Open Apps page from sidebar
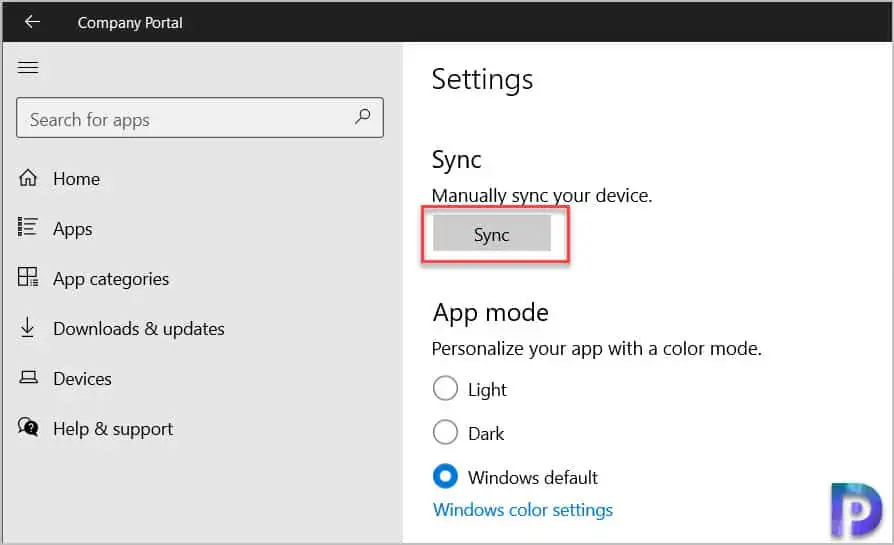 [x=72, y=229]
